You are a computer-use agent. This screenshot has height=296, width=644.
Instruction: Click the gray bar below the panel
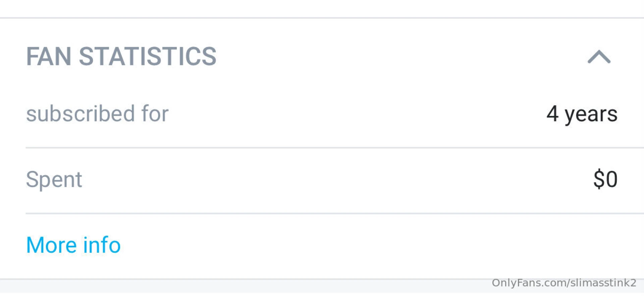coord(235,287)
